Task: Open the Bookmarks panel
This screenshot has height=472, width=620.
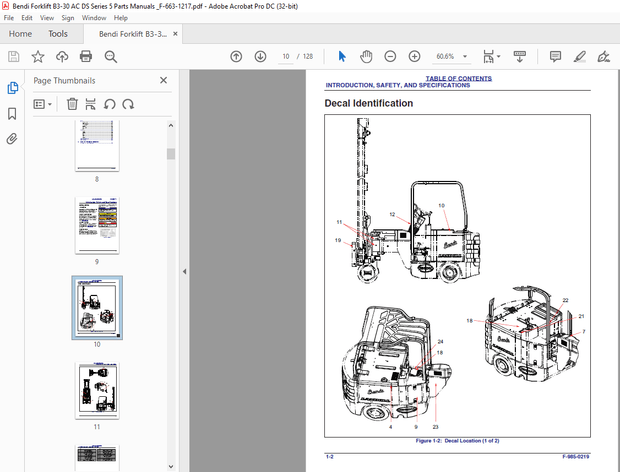Action: pos(12,113)
